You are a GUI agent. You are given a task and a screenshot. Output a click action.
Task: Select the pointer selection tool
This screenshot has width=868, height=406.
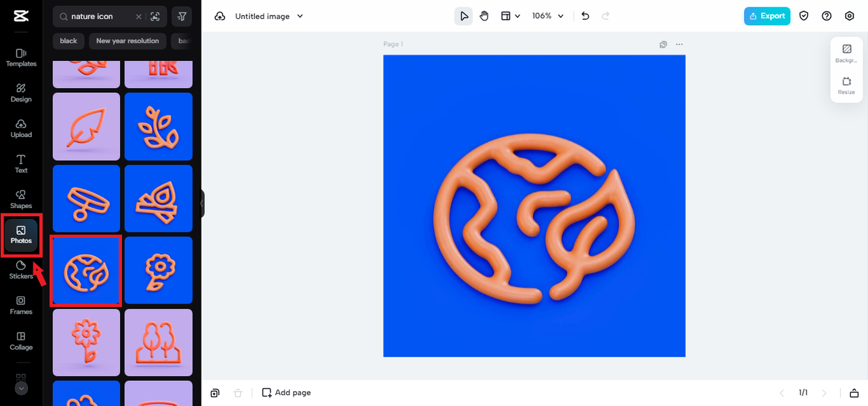tap(464, 16)
